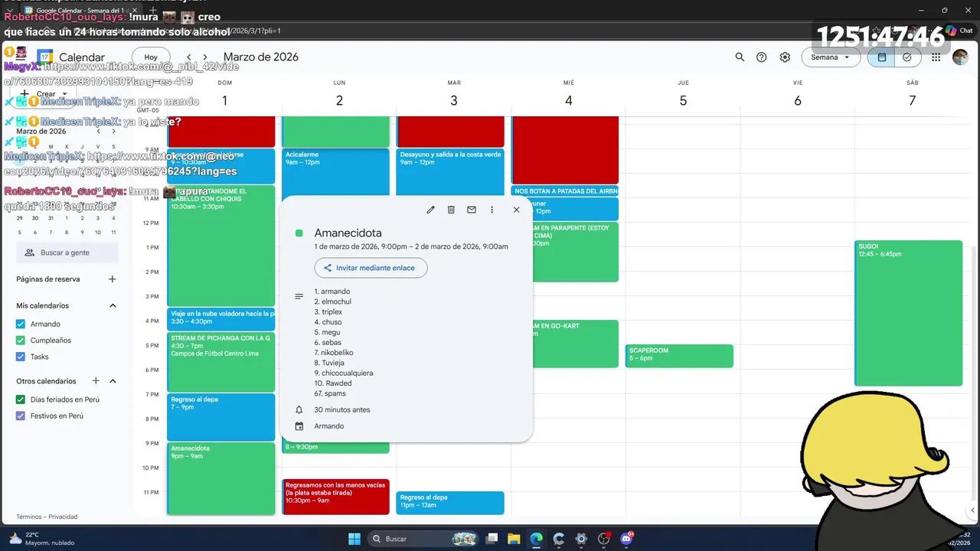
Task: Open STREAM DE PICHANGA CON LA G event
Action: coord(221,362)
